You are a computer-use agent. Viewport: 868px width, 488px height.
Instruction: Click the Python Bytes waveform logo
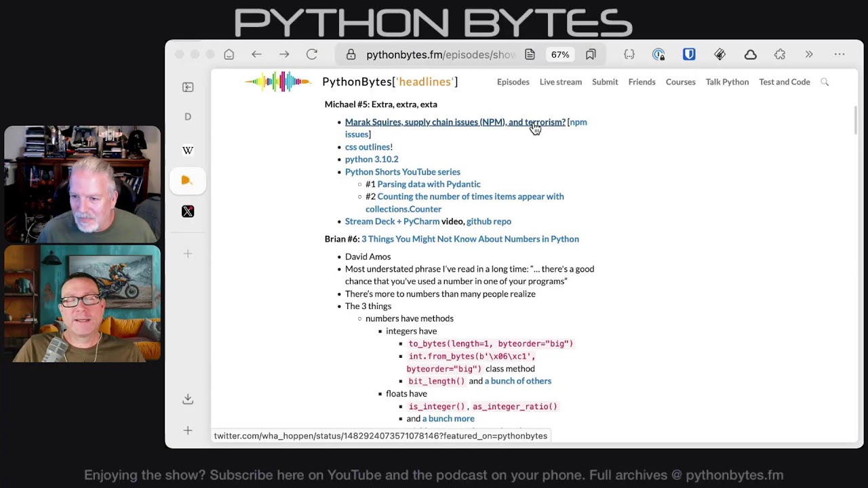(x=278, y=82)
